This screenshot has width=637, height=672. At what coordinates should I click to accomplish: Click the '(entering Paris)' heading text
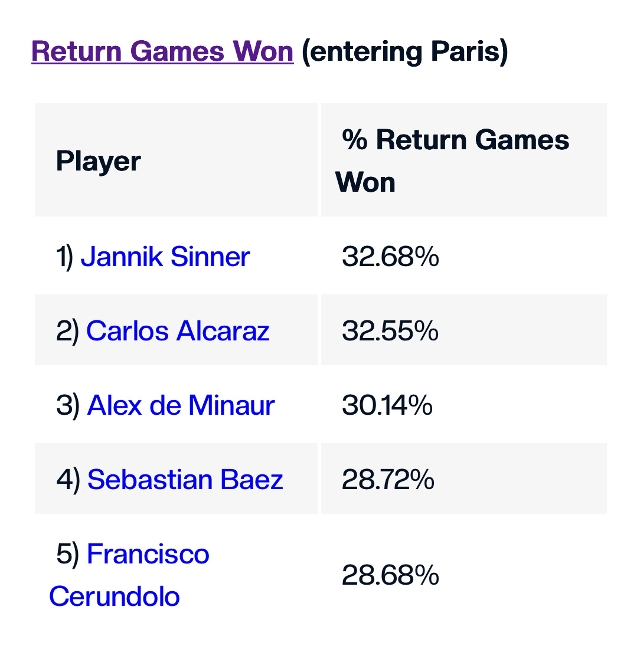click(x=404, y=51)
